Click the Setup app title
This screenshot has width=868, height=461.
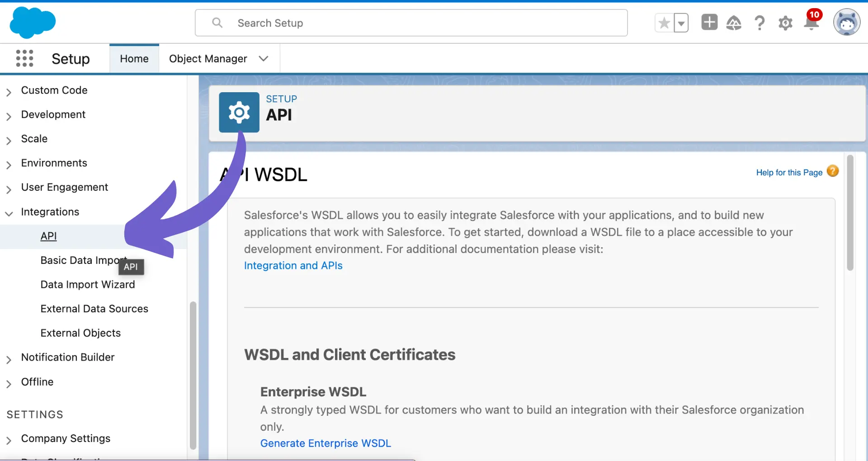tap(71, 59)
